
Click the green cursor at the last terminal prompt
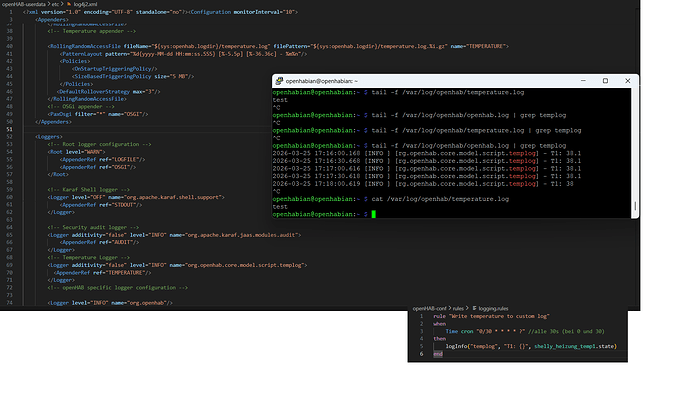pos(374,214)
